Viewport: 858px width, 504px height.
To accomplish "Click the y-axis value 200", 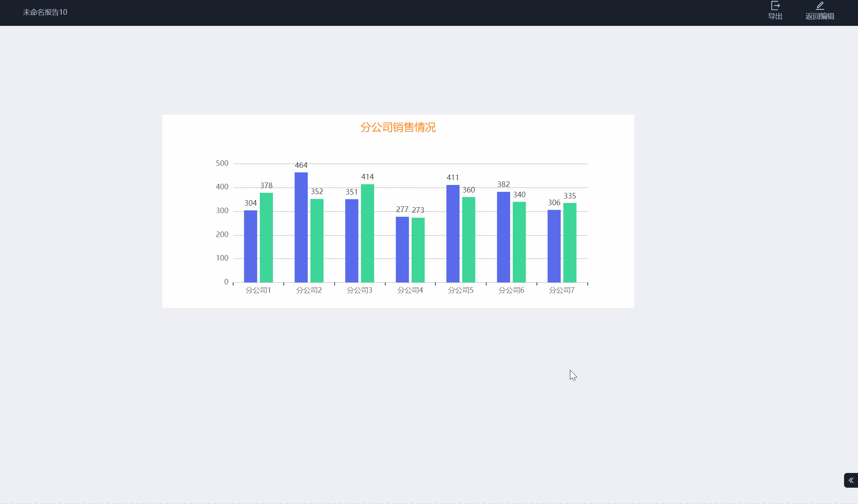I will [222, 235].
